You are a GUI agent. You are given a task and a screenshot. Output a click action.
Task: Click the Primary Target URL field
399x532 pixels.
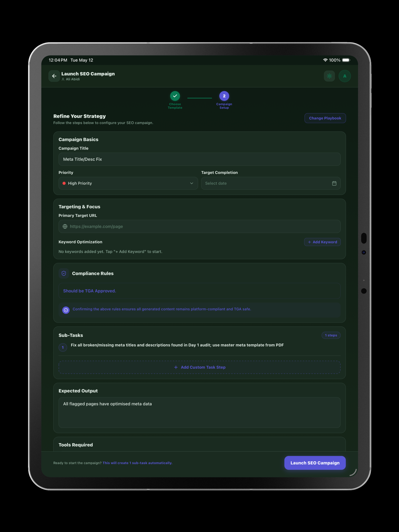(199, 226)
